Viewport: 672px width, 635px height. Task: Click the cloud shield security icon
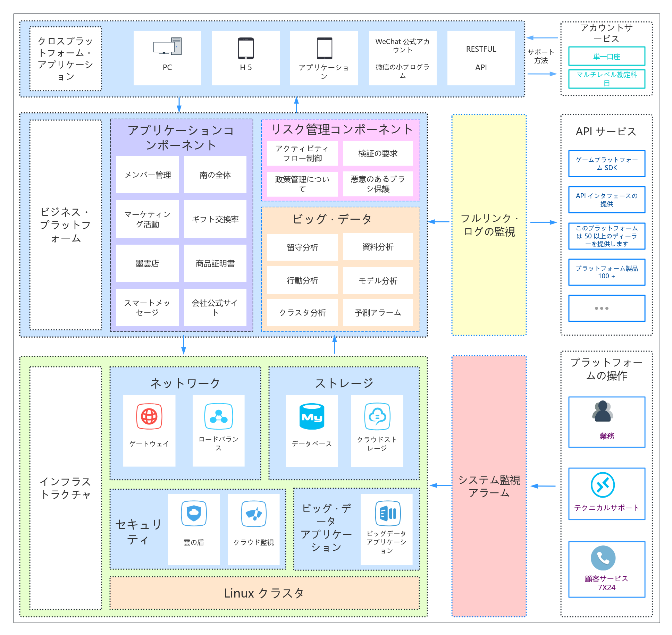tap(194, 514)
